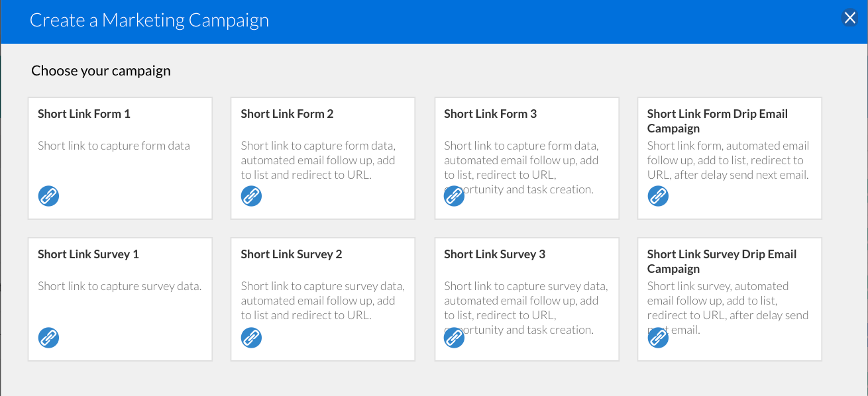
Task: Click the 'Short link to capture survey data.' description
Action: click(119, 286)
